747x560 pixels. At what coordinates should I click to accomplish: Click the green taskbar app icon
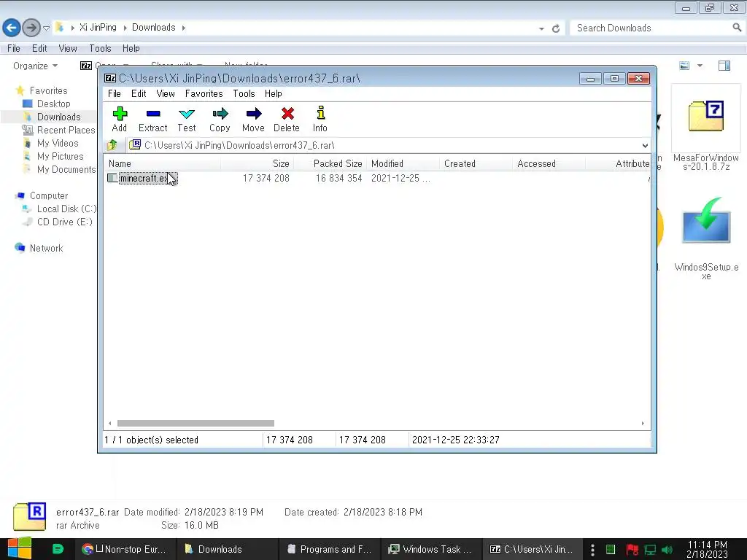(58, 549)
